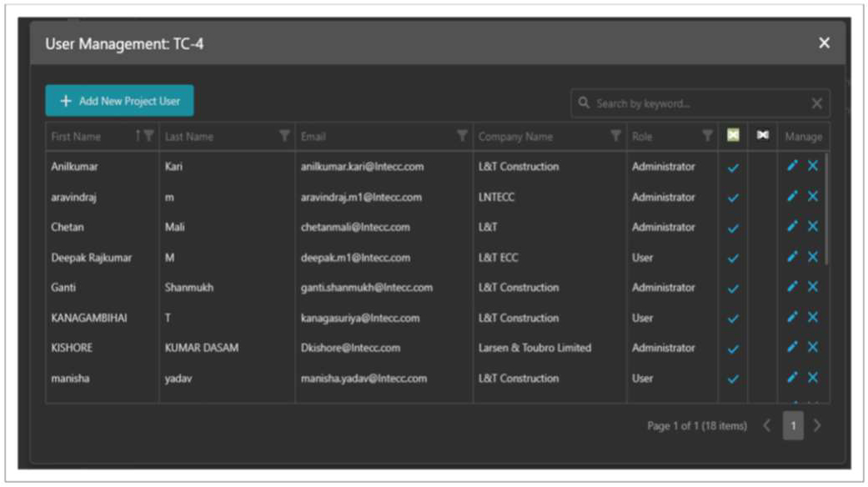Remove user aravindraj with the X icon
Viewport: 868px width, 487px height.
point(813,197)
